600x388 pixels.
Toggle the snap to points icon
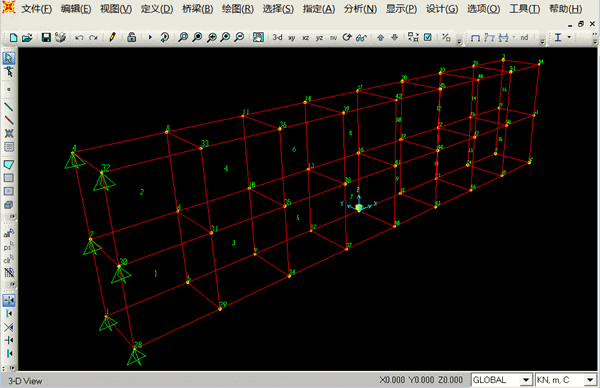click(8, 300)
